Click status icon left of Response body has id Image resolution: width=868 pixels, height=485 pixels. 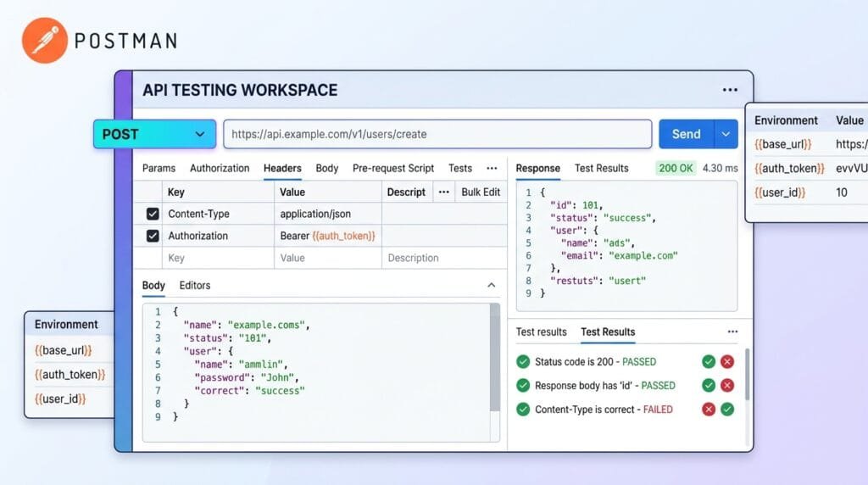[522, 385]
